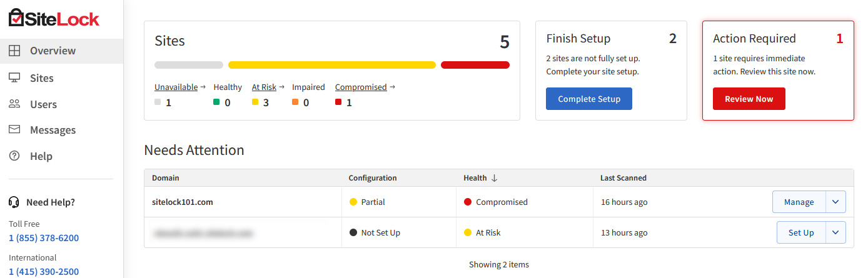Click the Overview grid icon

pos(14,51)
